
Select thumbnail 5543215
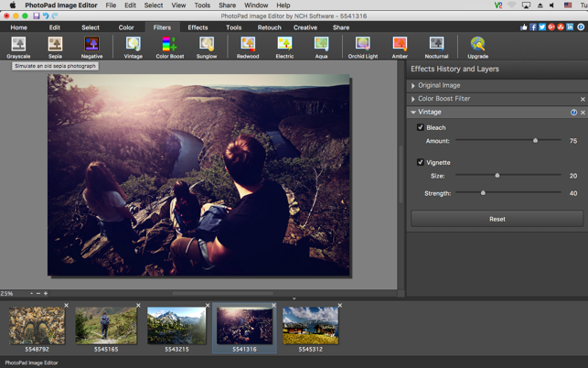[176, 326]
